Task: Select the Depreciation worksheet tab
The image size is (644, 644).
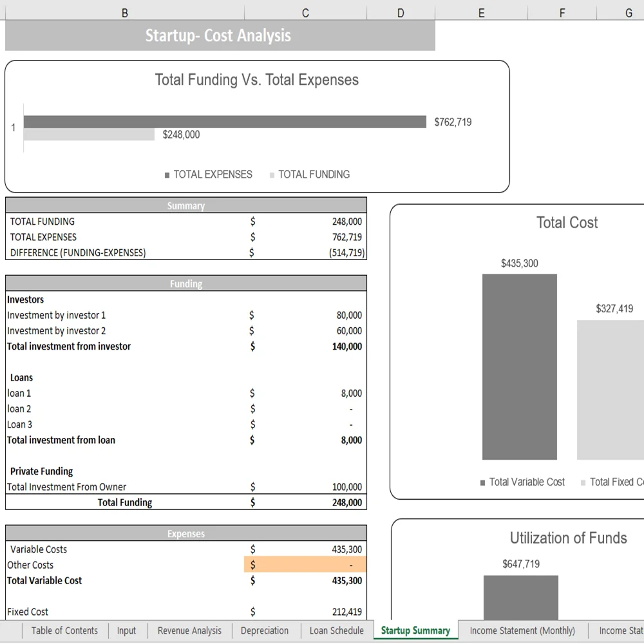Action: tap(265, 630)
